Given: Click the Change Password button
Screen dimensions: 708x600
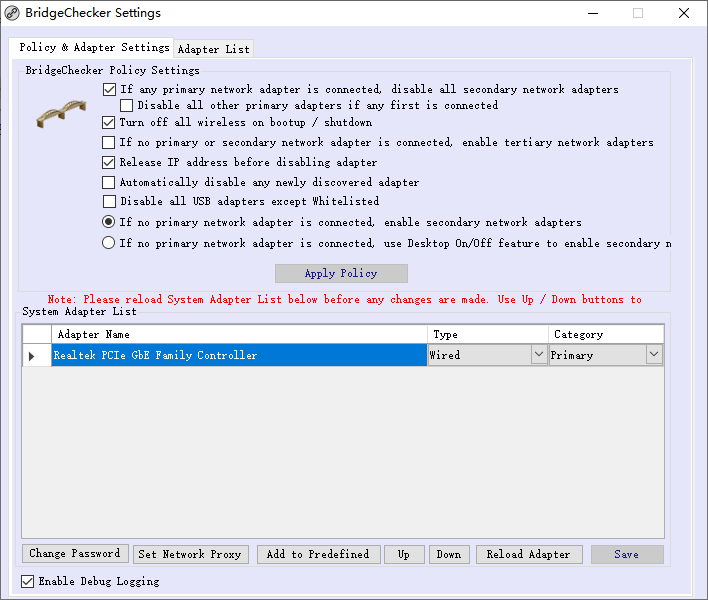Looking at the screenshot, I should pyautogui.click(x=75, y=553).
